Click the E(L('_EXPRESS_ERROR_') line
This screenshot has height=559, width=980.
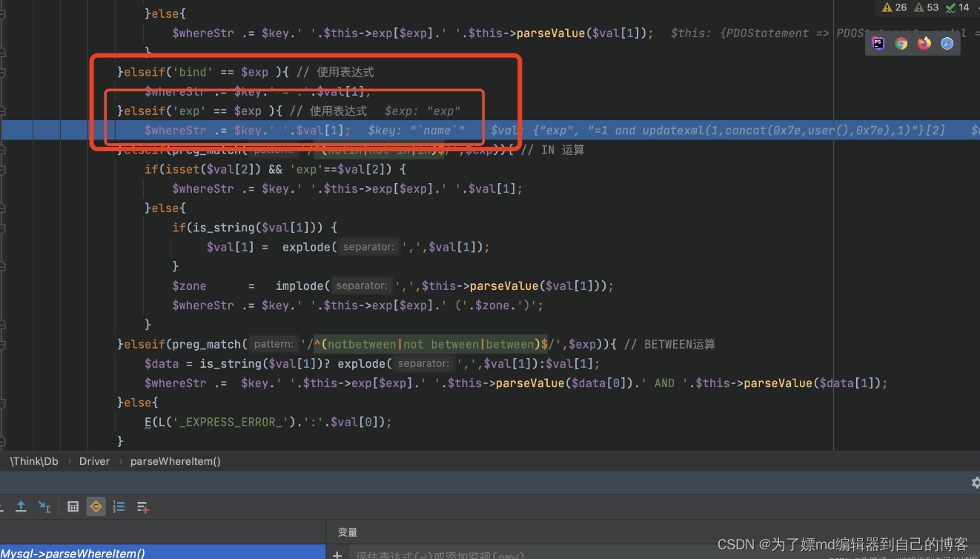click(x=268, y=422)
